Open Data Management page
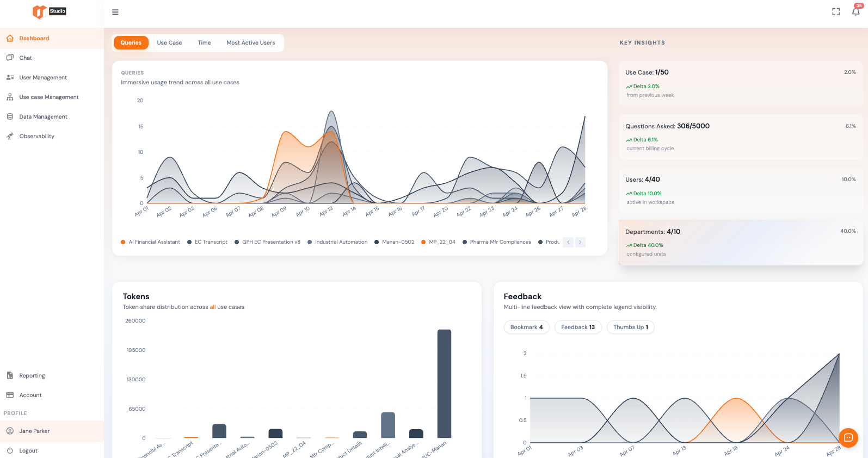The width and height of the screenshot is (868, 458). tap(52, 116)
